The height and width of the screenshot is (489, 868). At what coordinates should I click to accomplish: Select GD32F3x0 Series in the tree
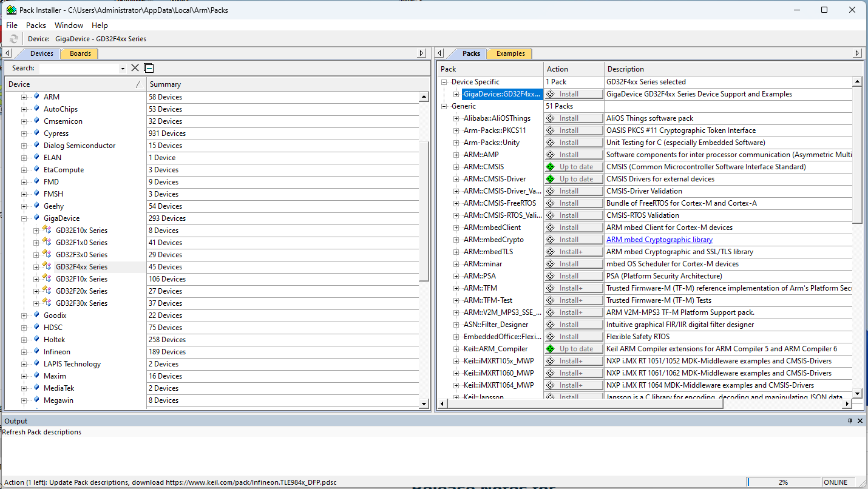[x=81, y=255]
